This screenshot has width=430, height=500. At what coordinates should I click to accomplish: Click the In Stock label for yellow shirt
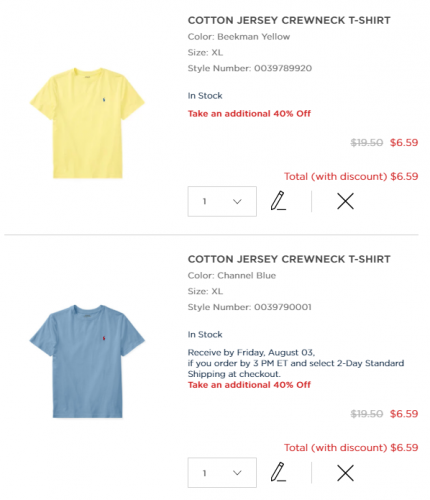tap(205, 96)
